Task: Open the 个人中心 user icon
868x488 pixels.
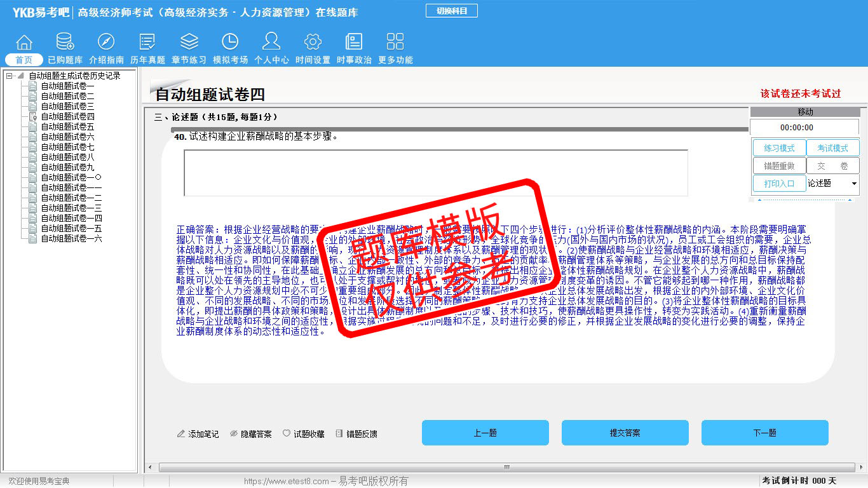Action: (271, 43)
